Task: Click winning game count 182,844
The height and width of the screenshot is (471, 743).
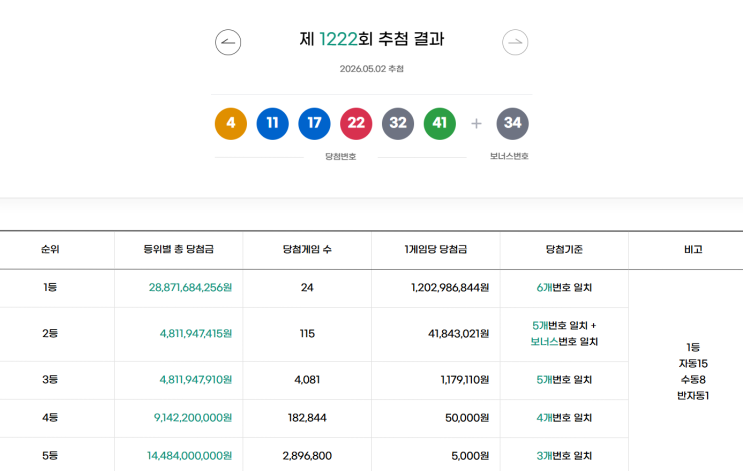Action: click(x=307, y=418)
